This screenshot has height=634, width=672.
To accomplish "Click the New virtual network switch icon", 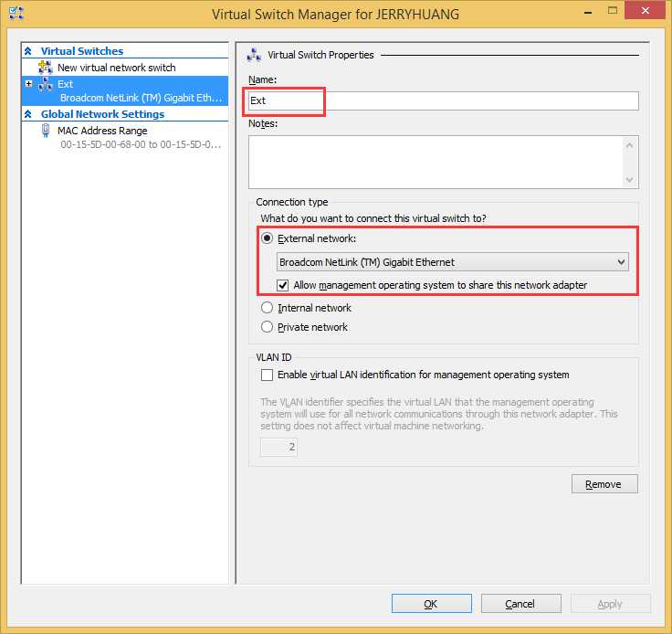I will (x=46, y=68).
